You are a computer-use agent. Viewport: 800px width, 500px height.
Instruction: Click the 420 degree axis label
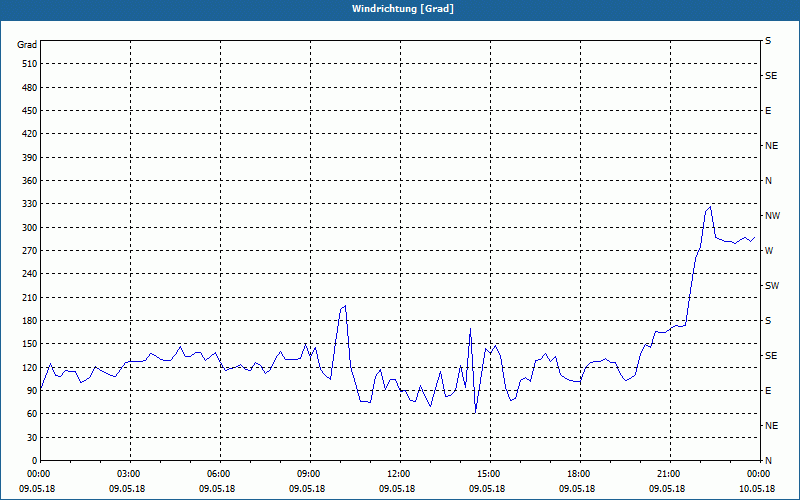(30, 134)
